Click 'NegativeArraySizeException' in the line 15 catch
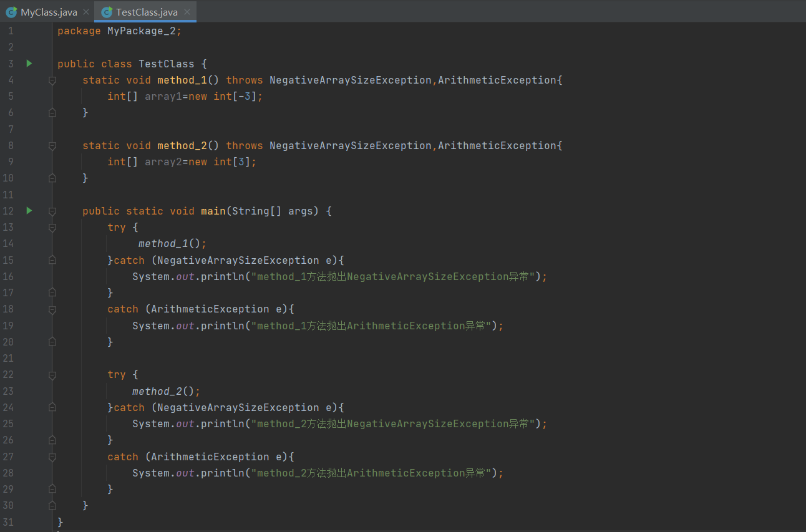 click(x=238, y=260)
